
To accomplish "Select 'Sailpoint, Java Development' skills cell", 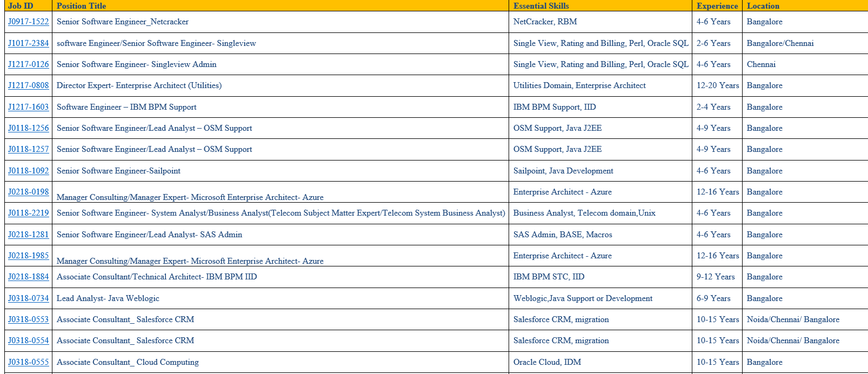I will [600, 171].
